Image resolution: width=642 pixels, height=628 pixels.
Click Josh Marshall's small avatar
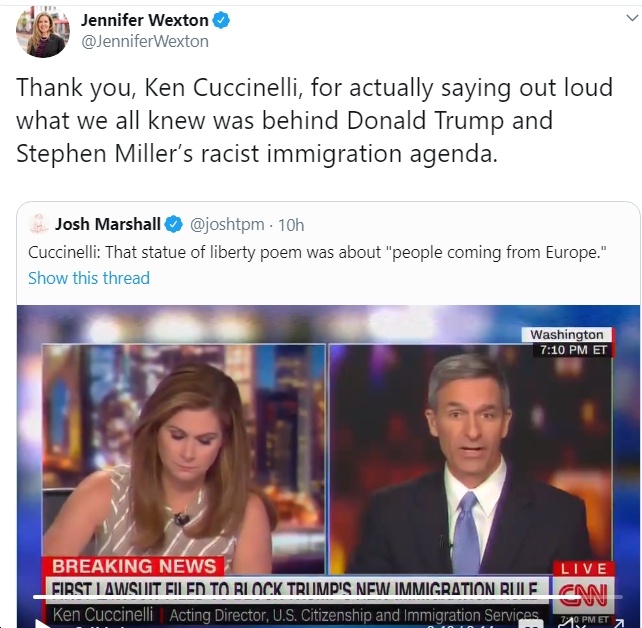click(x=39, y=224)
